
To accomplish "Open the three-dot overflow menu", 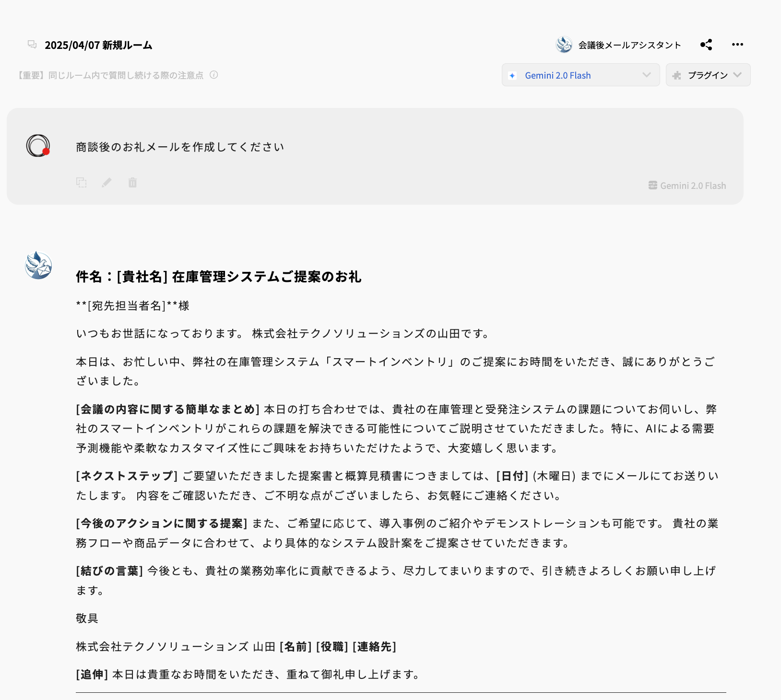I will point(737,45).
